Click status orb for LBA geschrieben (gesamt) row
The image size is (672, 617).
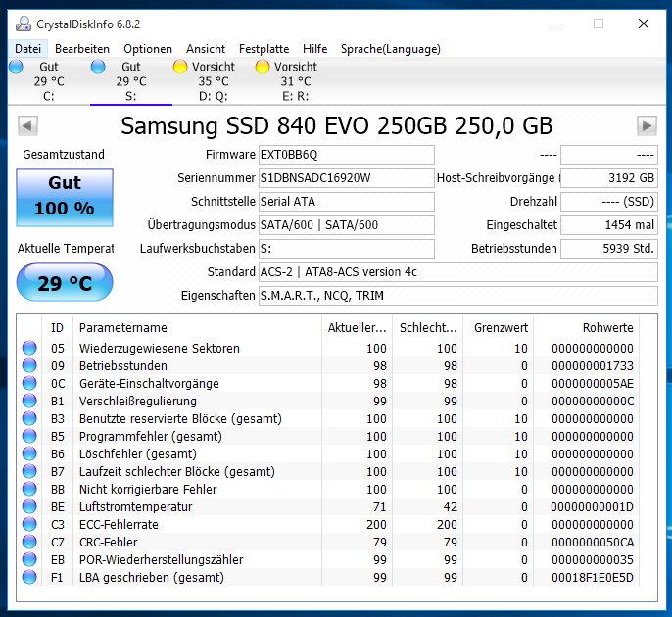tap(29, 577)
